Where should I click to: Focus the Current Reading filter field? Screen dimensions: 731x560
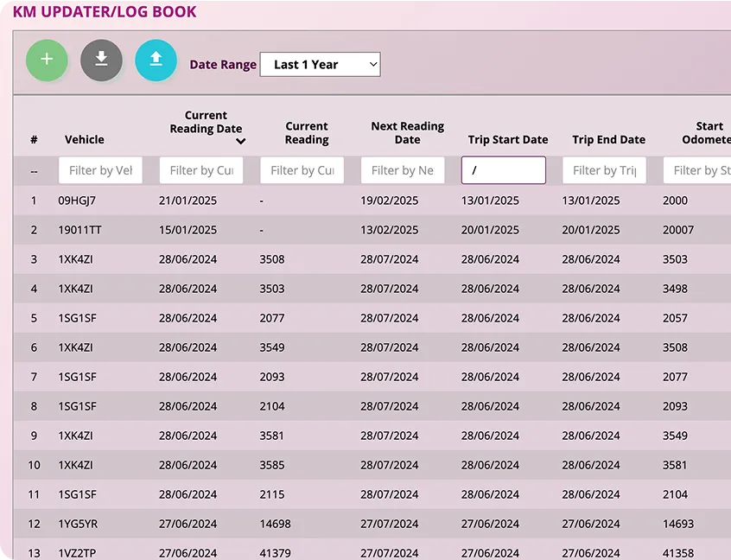coord(302,170)
